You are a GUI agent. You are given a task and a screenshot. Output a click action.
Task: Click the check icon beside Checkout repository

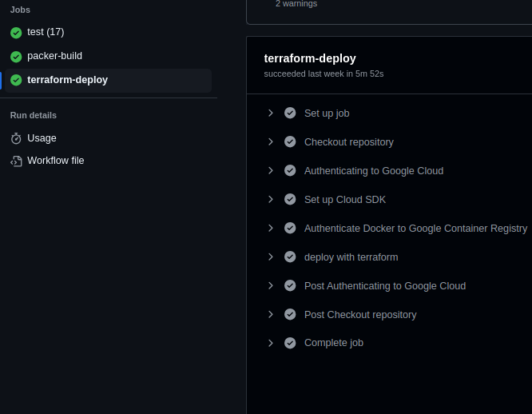(x=290, y=141)
